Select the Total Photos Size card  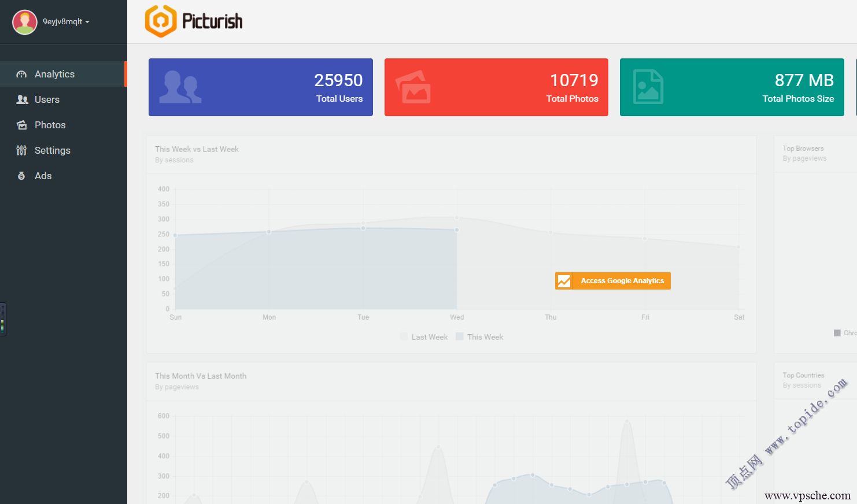click(732, 87)
